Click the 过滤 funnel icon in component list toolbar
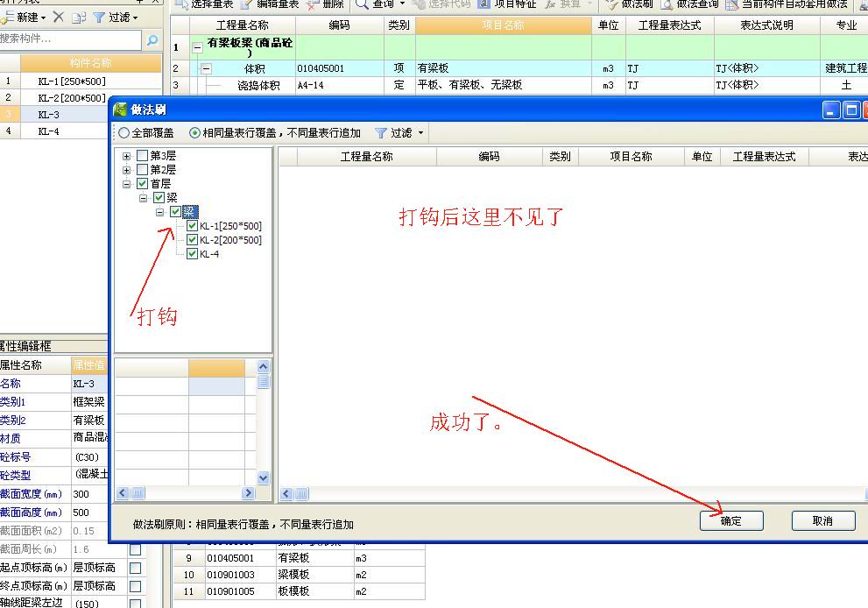This screenshot has width=868, height=608. (x=99, y=18)
